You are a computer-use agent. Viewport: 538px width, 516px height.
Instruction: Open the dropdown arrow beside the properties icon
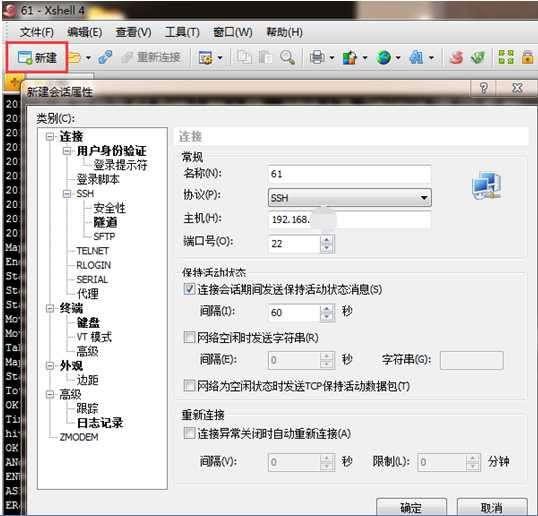pos(220,58)
